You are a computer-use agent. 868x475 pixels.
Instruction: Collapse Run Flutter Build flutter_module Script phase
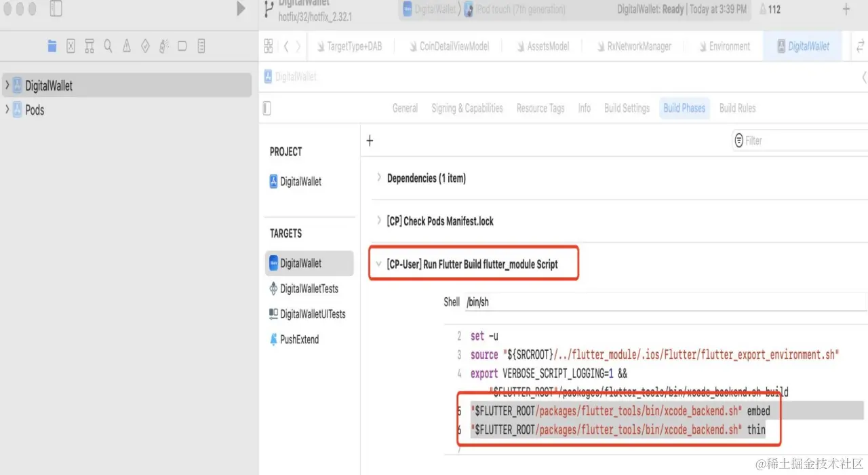[379, 264]
